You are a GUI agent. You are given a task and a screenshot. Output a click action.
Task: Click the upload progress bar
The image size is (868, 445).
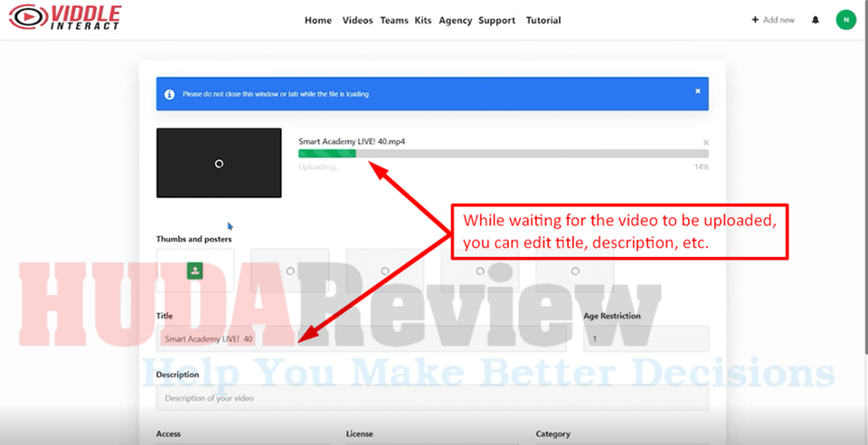504,154
